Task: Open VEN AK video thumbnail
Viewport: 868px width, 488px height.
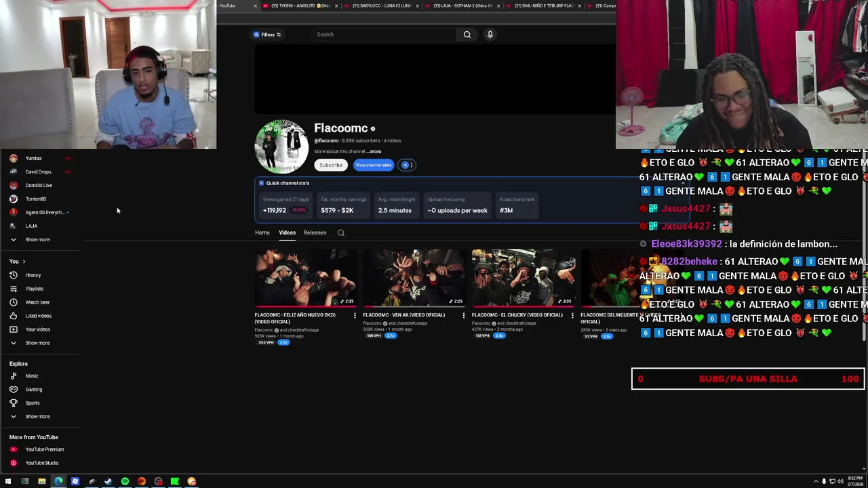Action: pyautogui.click(x=414, y=278)
